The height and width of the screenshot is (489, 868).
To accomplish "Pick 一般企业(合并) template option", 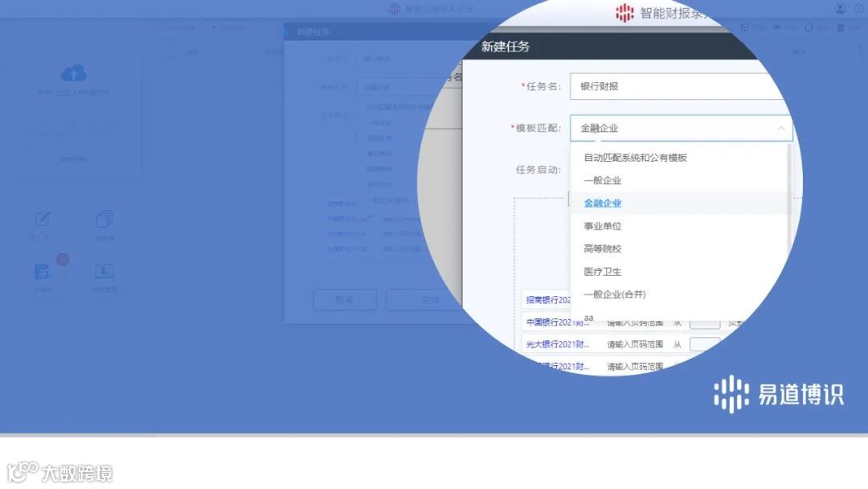I will point(615,294).
